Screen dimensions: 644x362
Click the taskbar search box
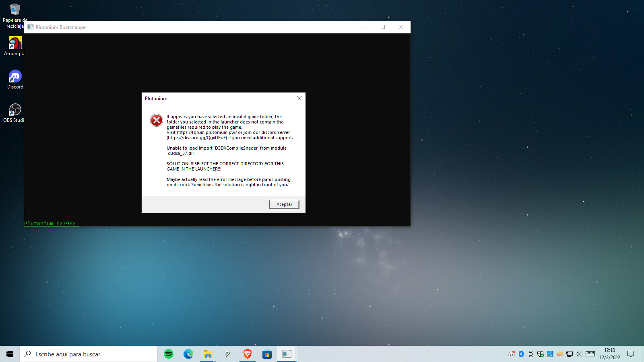click(89, 354)
